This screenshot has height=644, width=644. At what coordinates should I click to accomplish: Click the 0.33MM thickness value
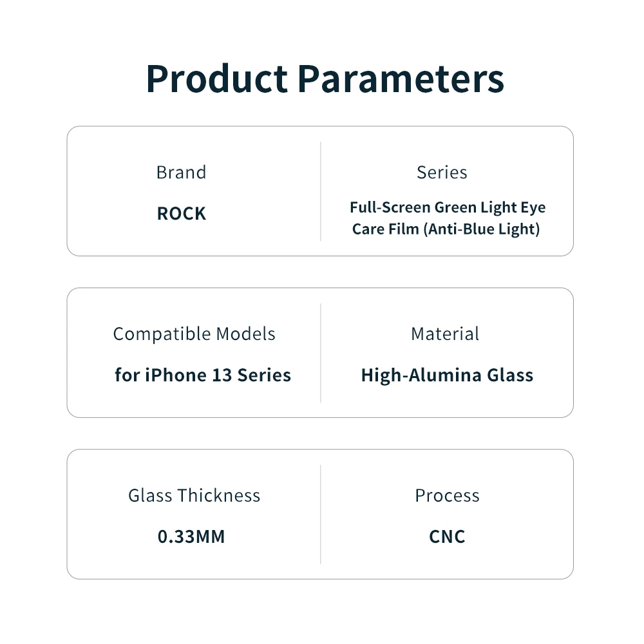click(191, 536)
